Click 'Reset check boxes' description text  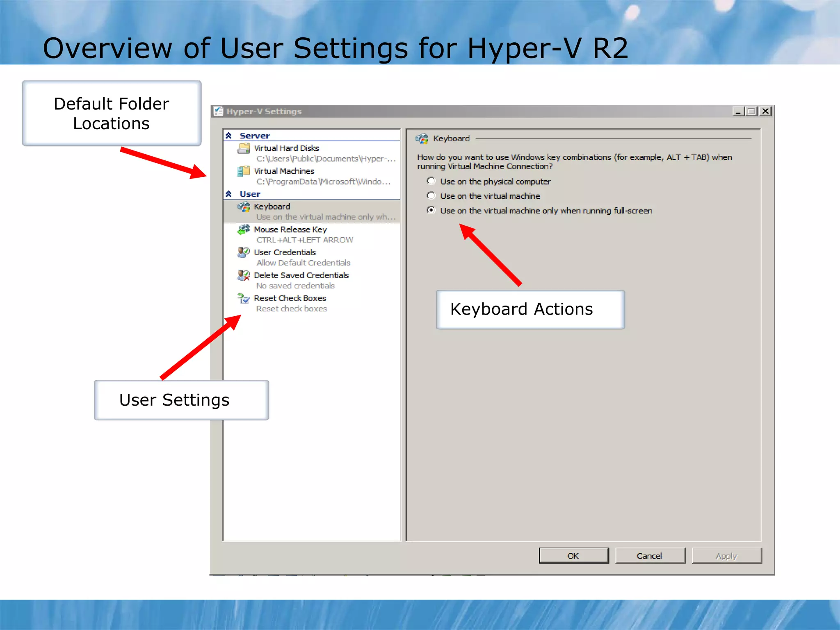(291, 309)
